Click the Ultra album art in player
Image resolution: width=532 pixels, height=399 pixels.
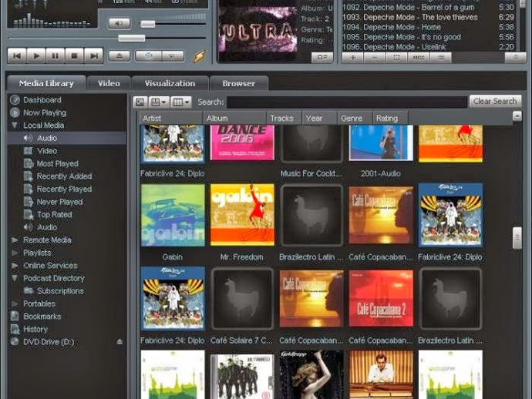258,31
